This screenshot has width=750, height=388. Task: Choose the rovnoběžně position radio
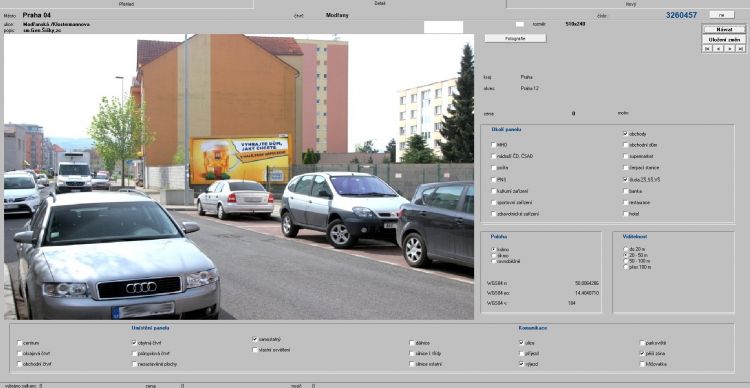pyautogui.click(x=493, y=261)
